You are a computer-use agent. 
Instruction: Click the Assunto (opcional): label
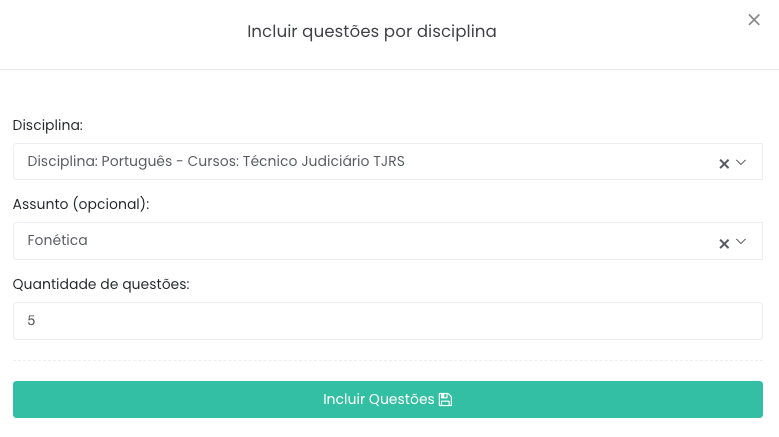[x=81, y=204]
